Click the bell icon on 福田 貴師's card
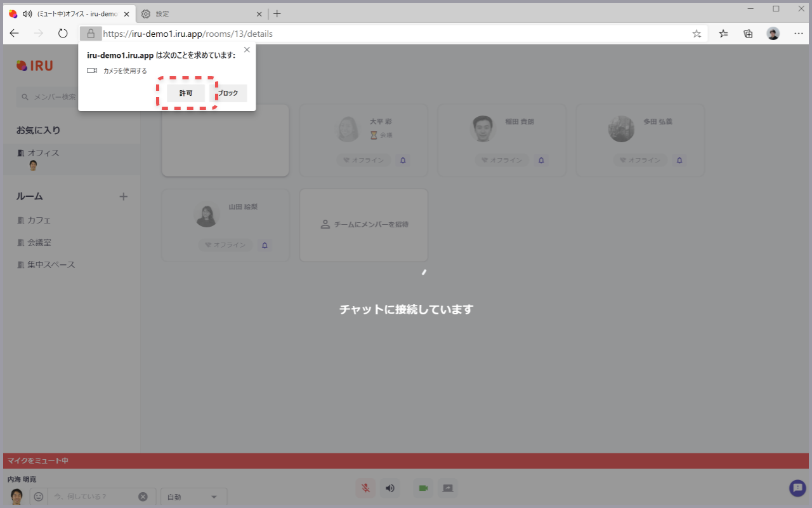The height and width of the screenshot is (508, 812). (541, 160)
